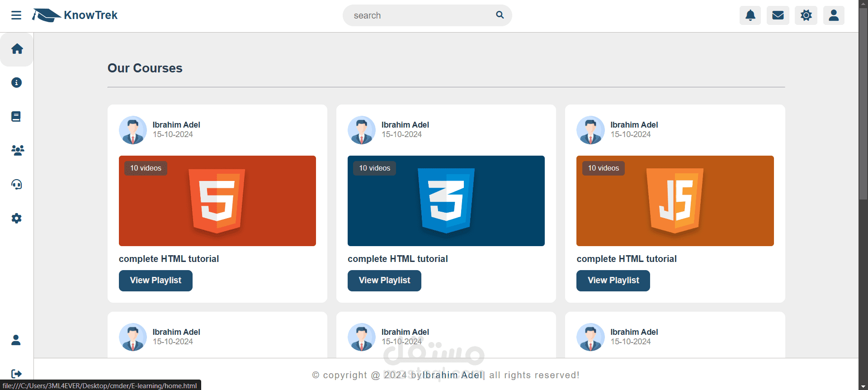Screen dimensions: 868x390
Task: Click the JS card's 10 videos badge
Action: 603,168
